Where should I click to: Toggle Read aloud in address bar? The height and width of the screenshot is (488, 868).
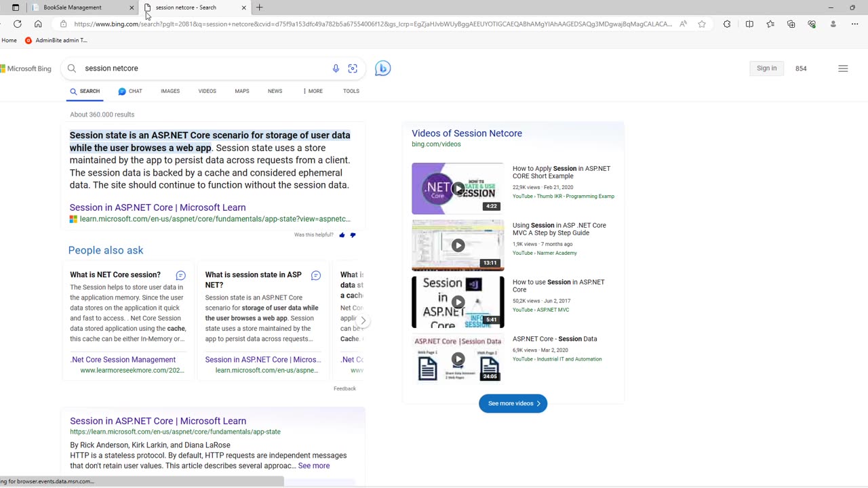coord(683,24)
